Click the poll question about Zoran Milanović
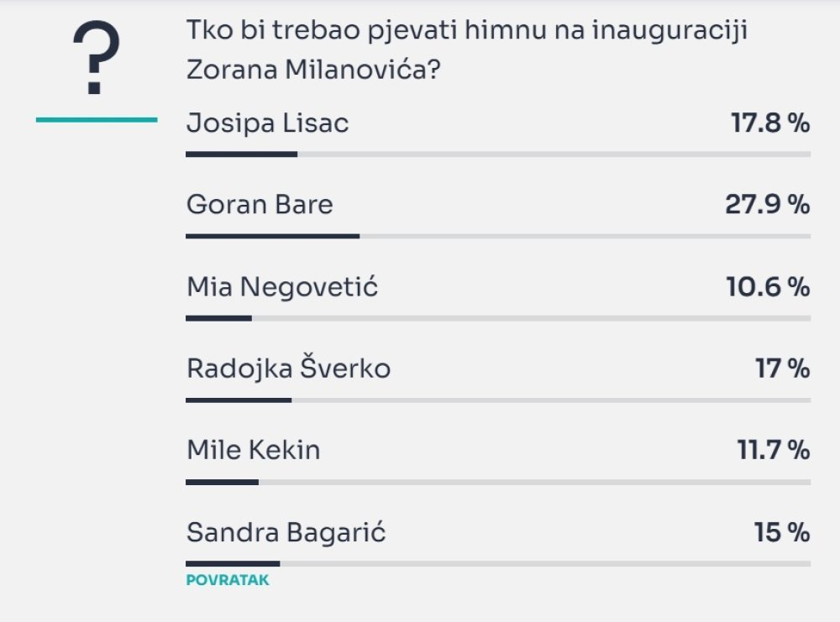 click(x=466, y=50)
